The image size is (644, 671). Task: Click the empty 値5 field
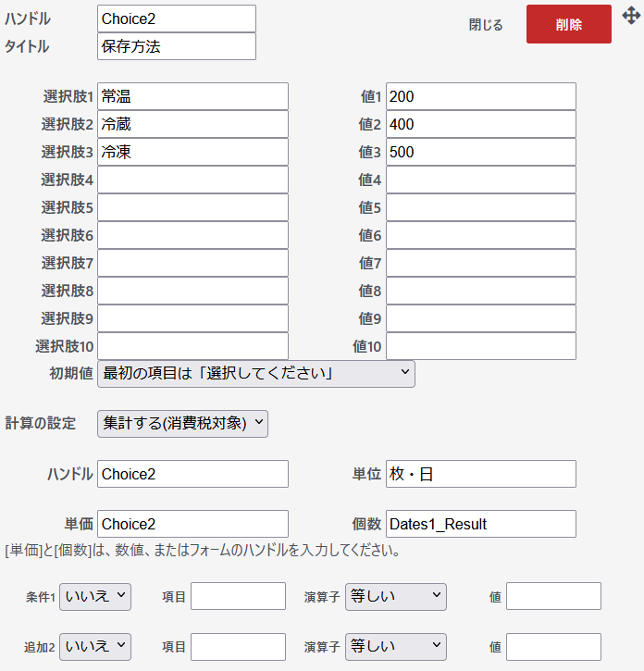click(x=481, y=207)
